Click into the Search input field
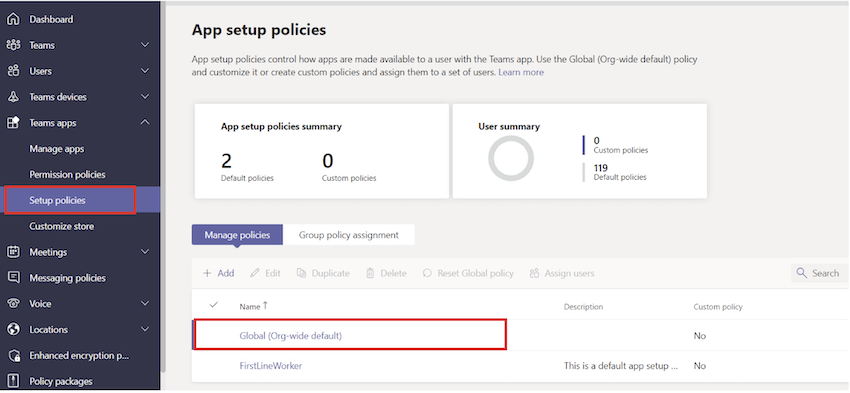Screen dimensions: 850x393 tap(819, 273)
